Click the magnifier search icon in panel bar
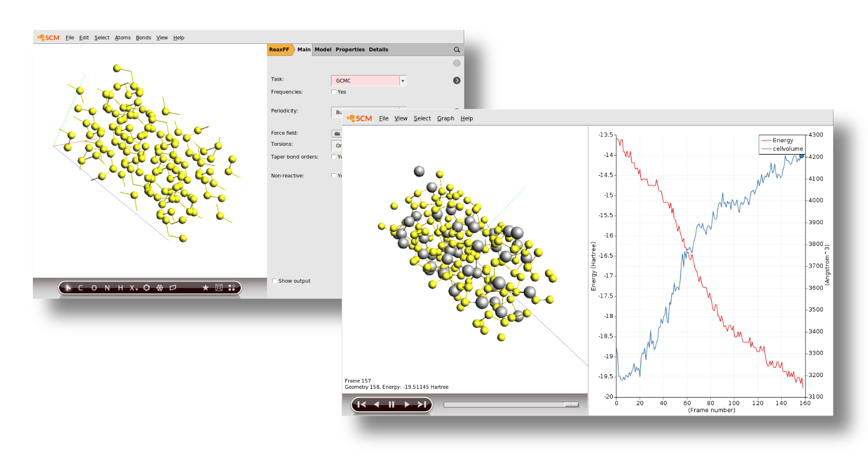 tap(457, 50)
